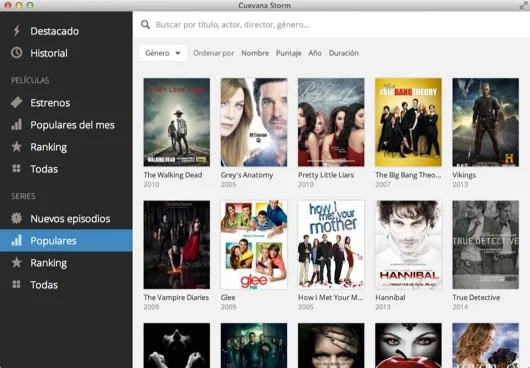
Task: Open the blonde woman poster in the bottom row
Action: (485, 345)
